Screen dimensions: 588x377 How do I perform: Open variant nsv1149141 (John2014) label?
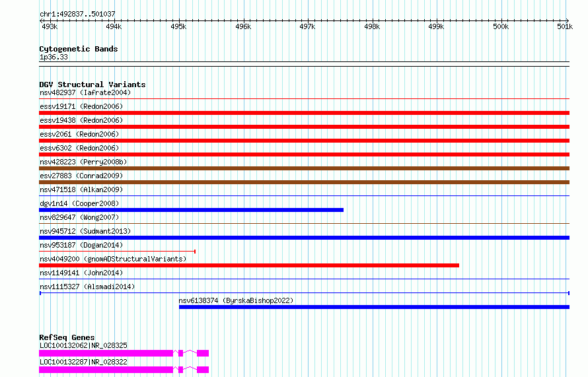click(x=81, y=273)
